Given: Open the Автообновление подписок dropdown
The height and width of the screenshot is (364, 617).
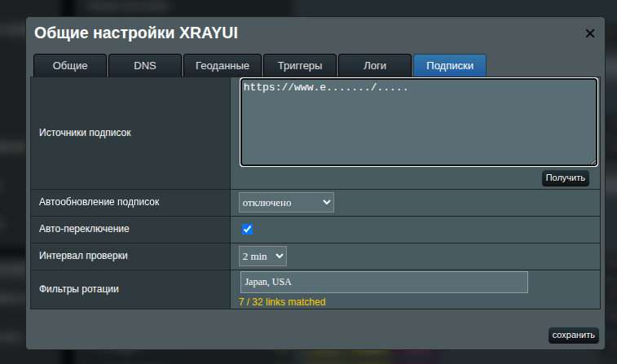Looking at the screenshot, I should tap(286, 202).
